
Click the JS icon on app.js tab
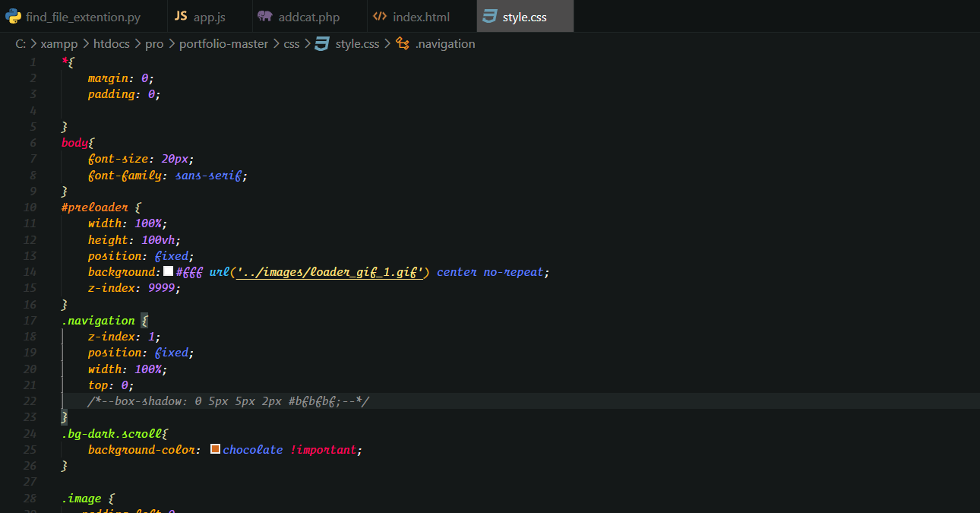[x=181, y=17]
